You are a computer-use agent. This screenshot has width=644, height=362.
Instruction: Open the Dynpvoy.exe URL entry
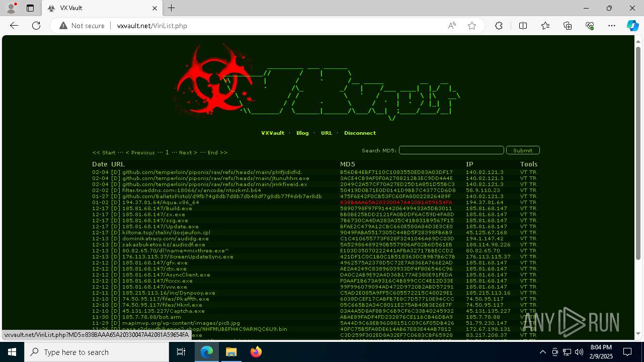(x=169, y=293)
